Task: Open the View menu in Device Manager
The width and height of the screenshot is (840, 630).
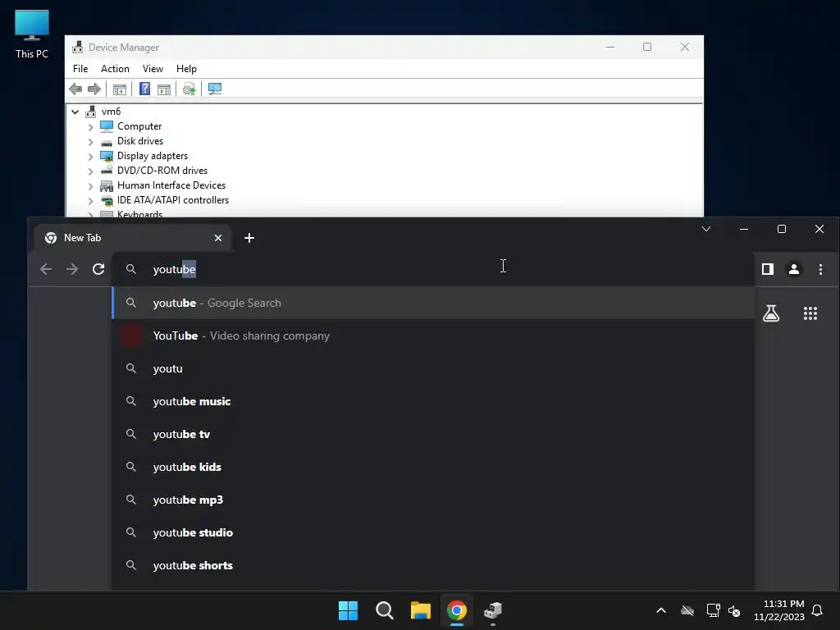Action: 153,69
